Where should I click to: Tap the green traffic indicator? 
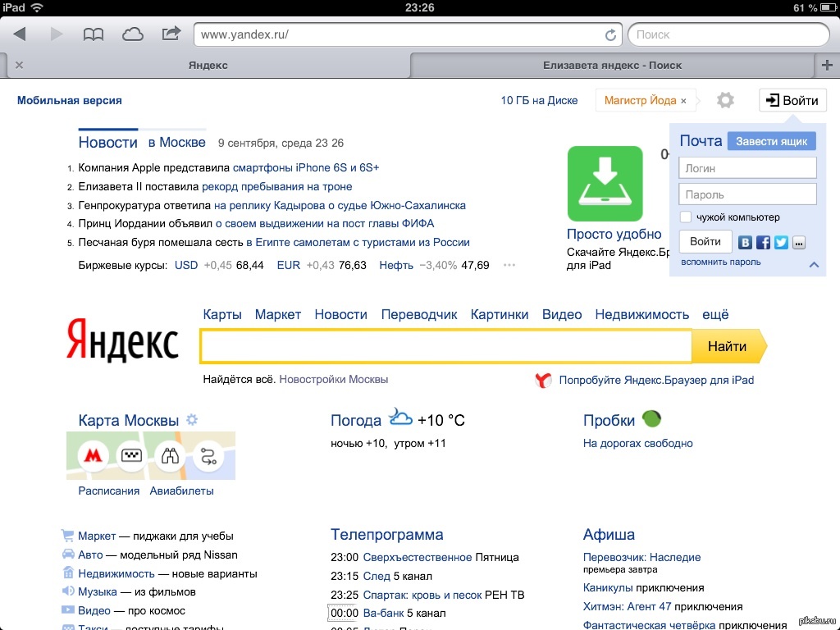coord(651,418)
